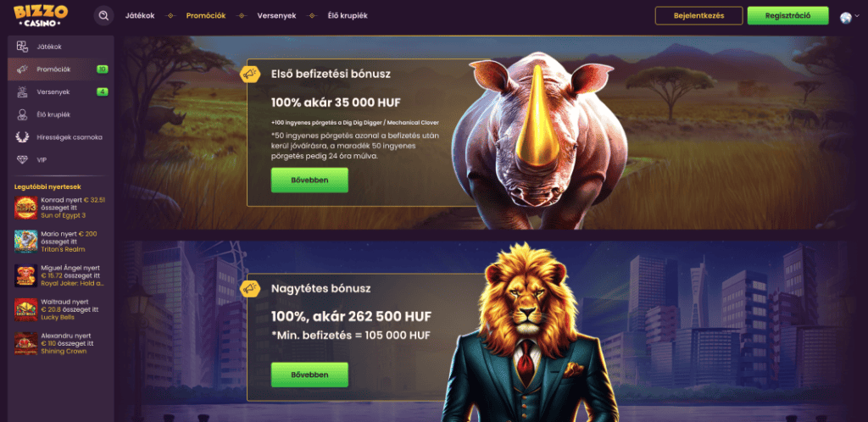The image size is (868, 422).
Task: Select the VIP diamond icon
Action: [22, 160]
